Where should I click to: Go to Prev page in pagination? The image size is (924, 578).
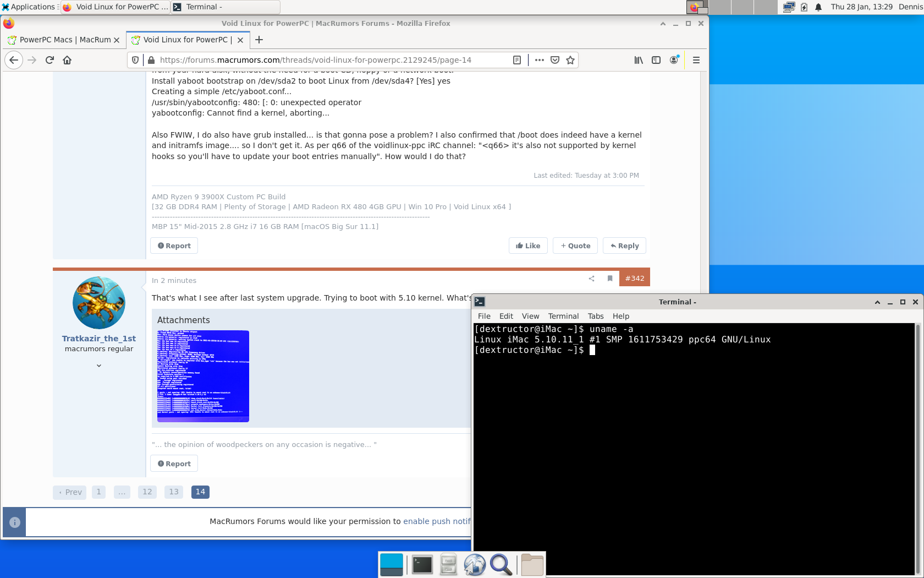(70, 492)
